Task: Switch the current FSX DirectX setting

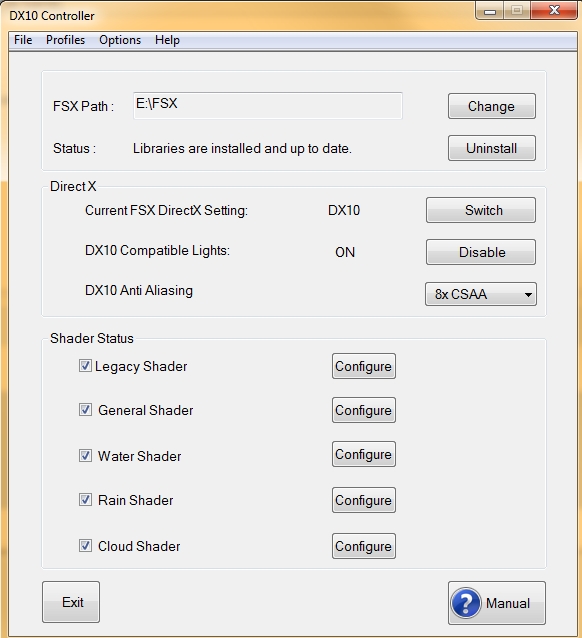Action: tap(481, 210)
